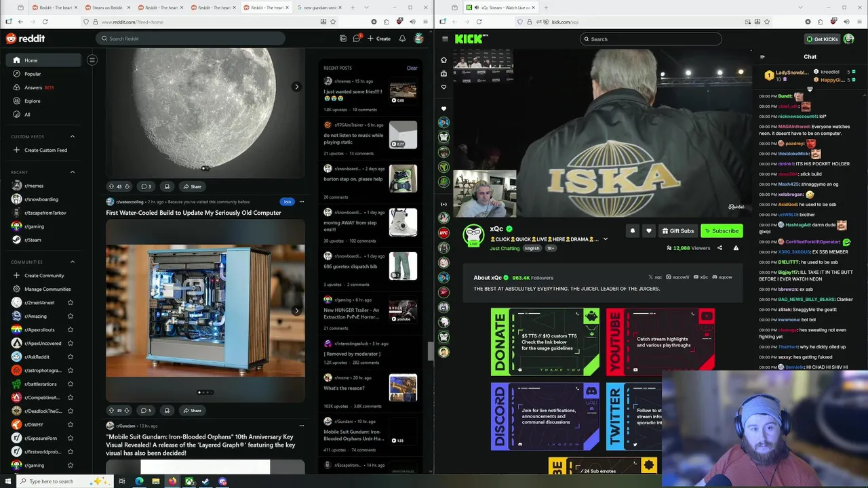Open overflow menu of watercooling post

(x=302, y=201)
